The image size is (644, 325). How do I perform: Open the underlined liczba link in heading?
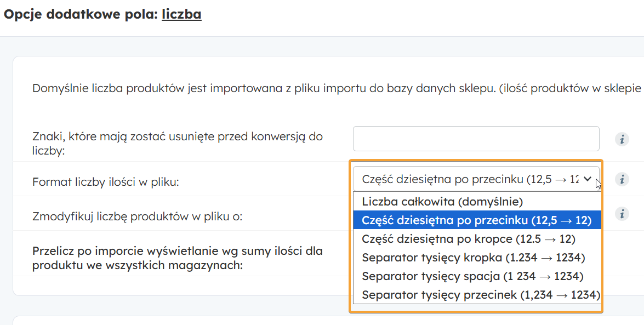click(181, 14)
